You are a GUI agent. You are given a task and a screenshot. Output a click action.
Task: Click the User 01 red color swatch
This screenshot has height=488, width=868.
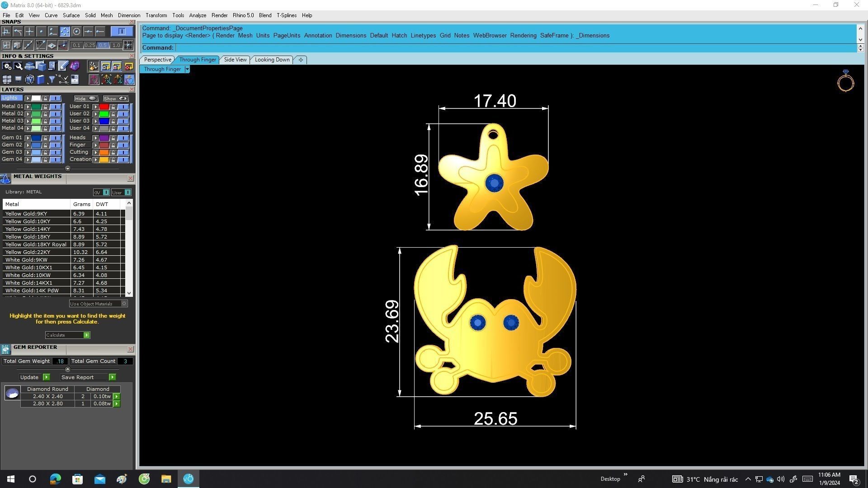coord(104,107)
